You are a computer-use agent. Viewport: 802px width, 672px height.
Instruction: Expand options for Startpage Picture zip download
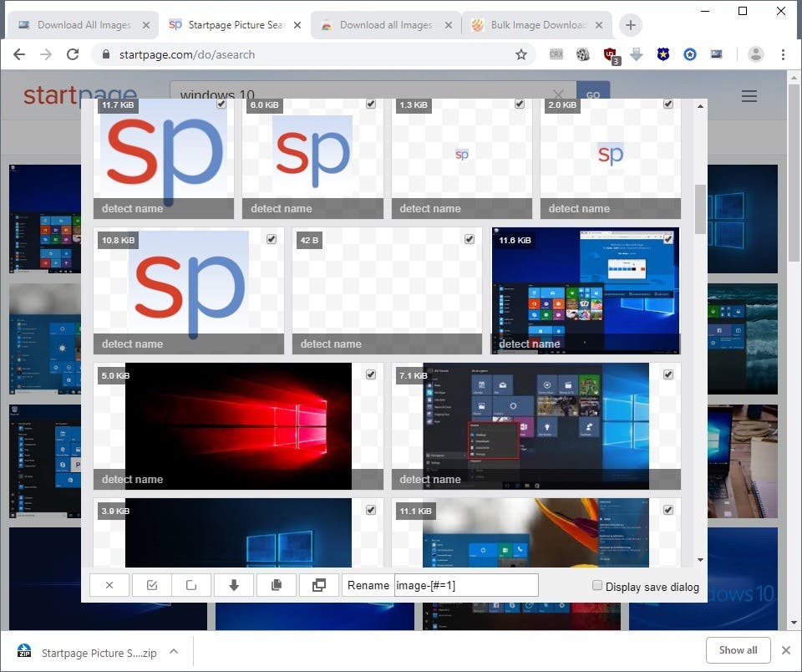[x=174, y=652]
